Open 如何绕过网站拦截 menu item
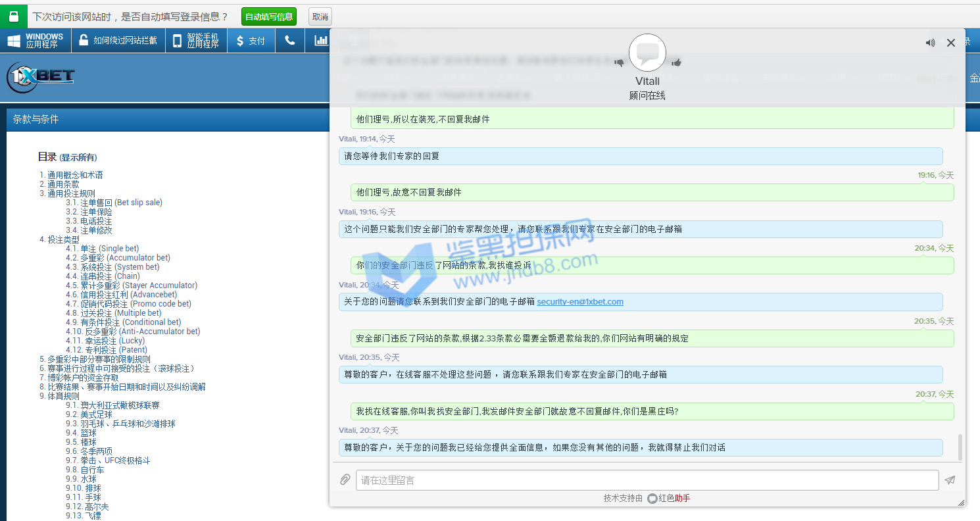 click(118, 41)
